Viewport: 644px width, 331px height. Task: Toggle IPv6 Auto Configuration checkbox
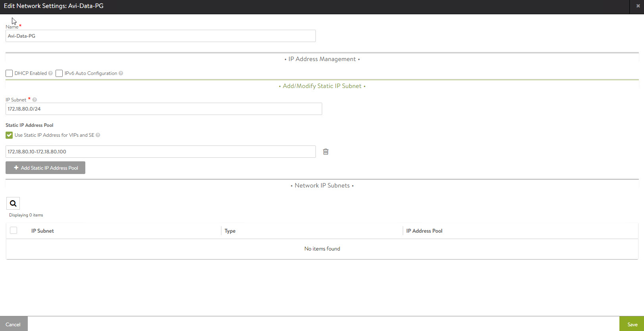pos(59,73)
